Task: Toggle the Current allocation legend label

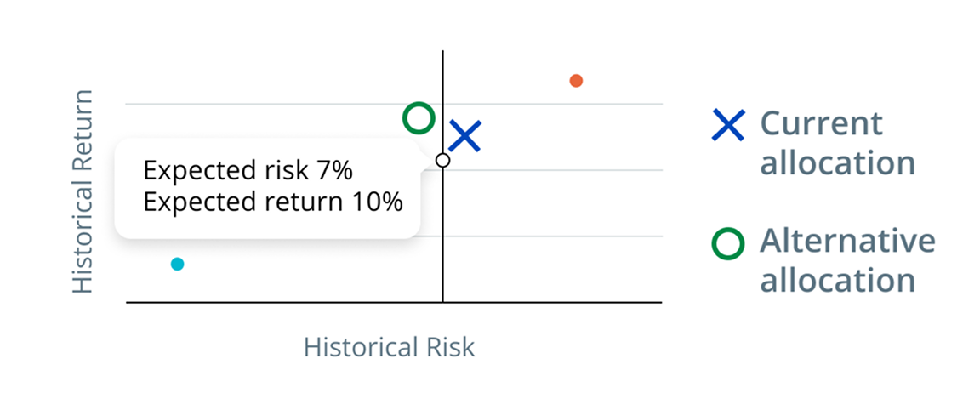Action: coord(837,142)
